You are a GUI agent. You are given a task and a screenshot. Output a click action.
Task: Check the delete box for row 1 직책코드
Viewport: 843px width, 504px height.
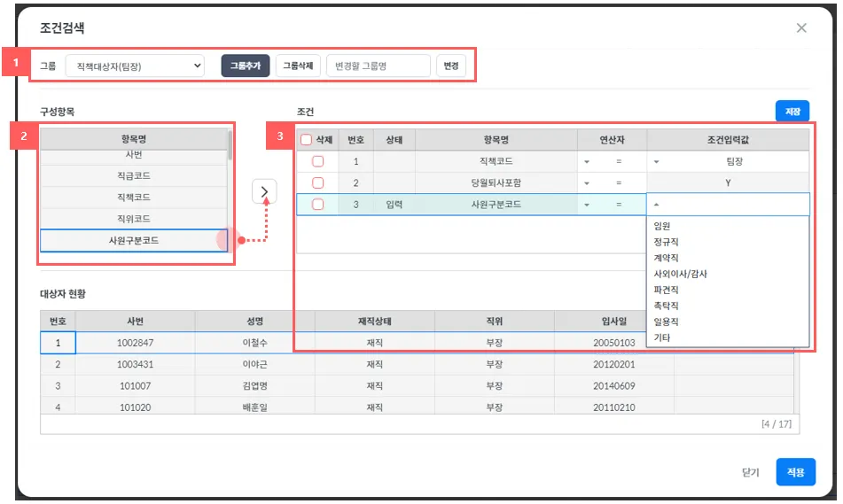pos(317,161)
